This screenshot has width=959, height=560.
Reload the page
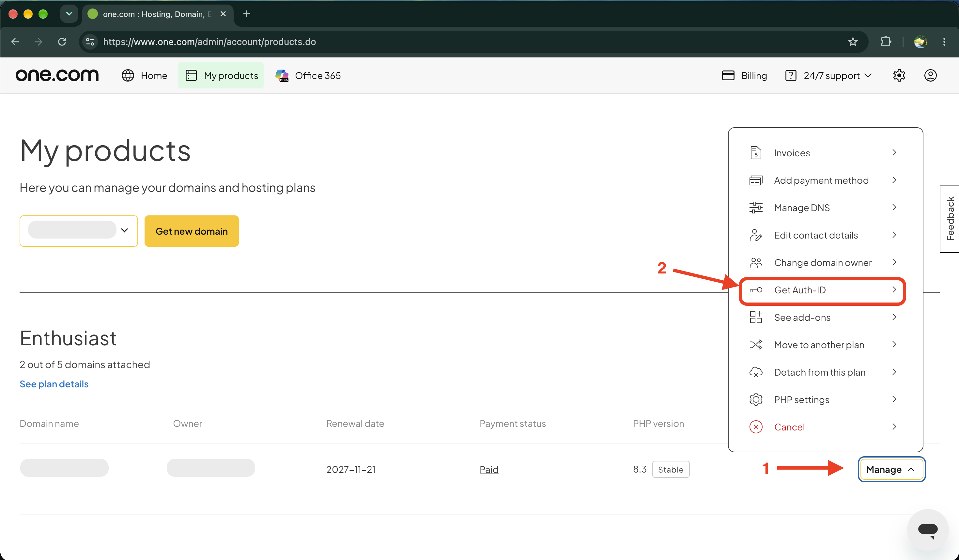[62, 41]
